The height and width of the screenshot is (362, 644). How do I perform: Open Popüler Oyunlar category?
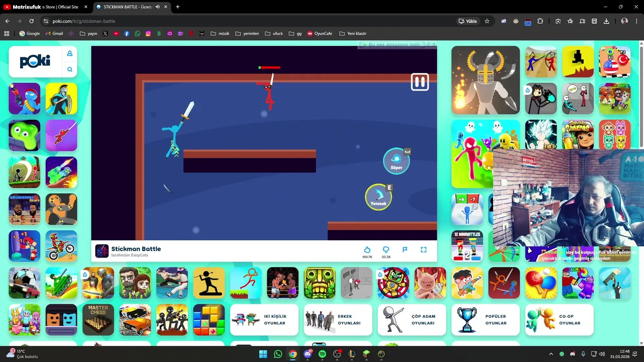click(486, 320)
